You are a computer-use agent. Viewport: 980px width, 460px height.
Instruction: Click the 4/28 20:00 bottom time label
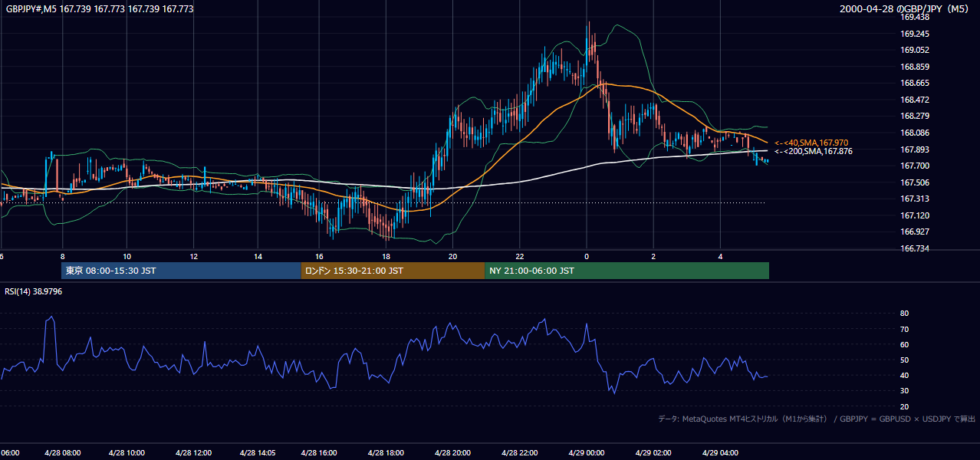453,452
